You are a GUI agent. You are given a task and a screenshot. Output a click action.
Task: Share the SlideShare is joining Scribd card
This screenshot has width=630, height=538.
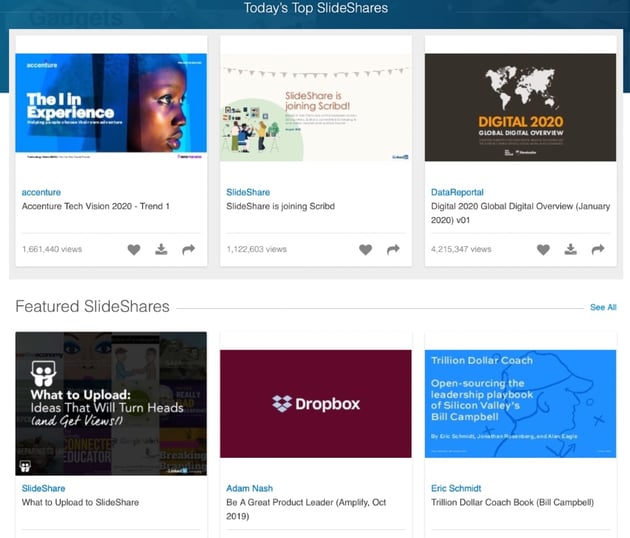[393, 249]
